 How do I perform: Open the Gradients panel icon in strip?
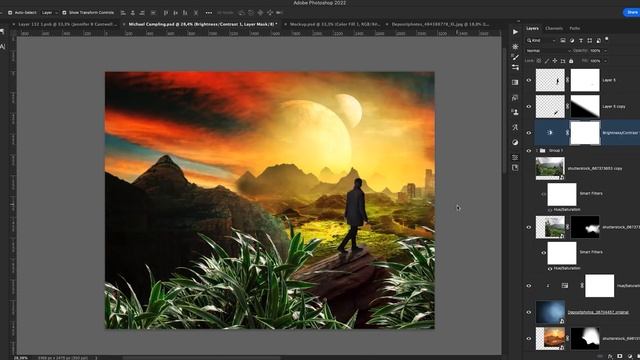(515, 82)
